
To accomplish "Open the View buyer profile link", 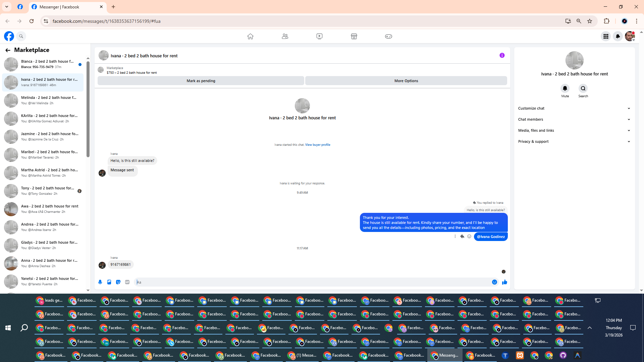I will 317,145.
